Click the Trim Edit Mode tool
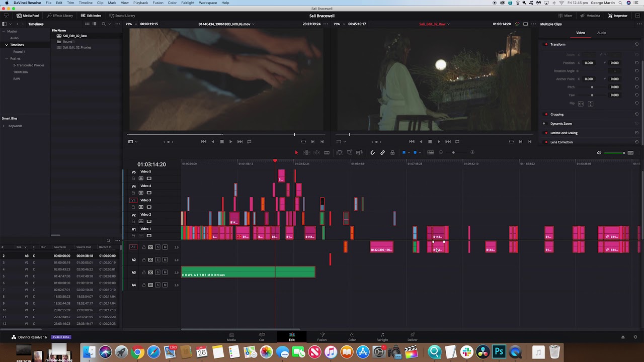This screenshot has width=644, height=362. tap(306, 152)
